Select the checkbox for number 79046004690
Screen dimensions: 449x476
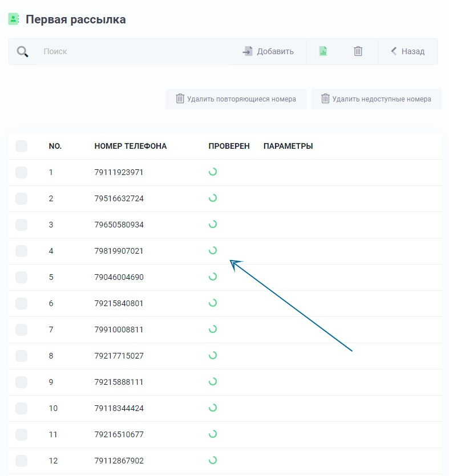(21, 277)
